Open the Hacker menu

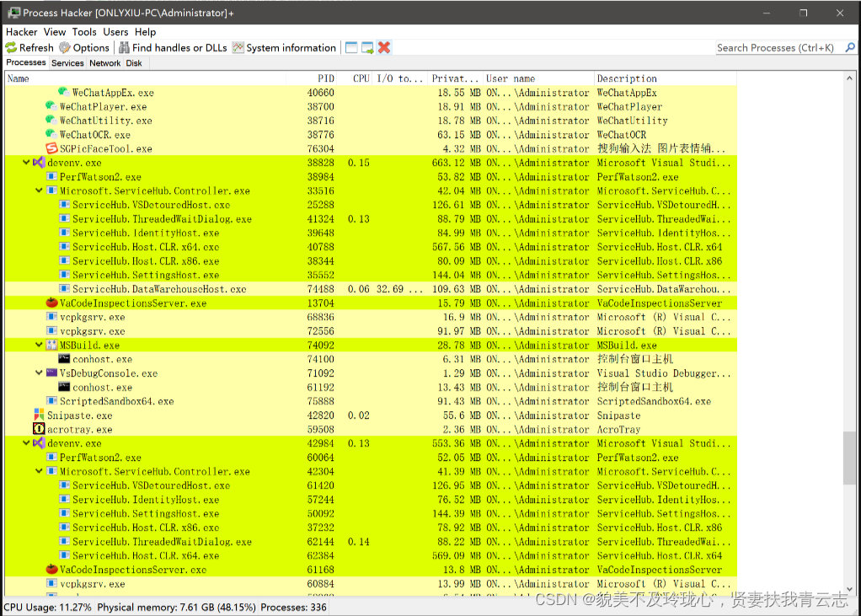[21, 32]
